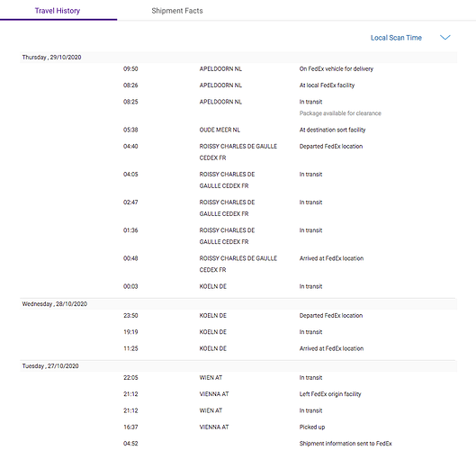Click the 04:40 time entry

click(130, 147)
